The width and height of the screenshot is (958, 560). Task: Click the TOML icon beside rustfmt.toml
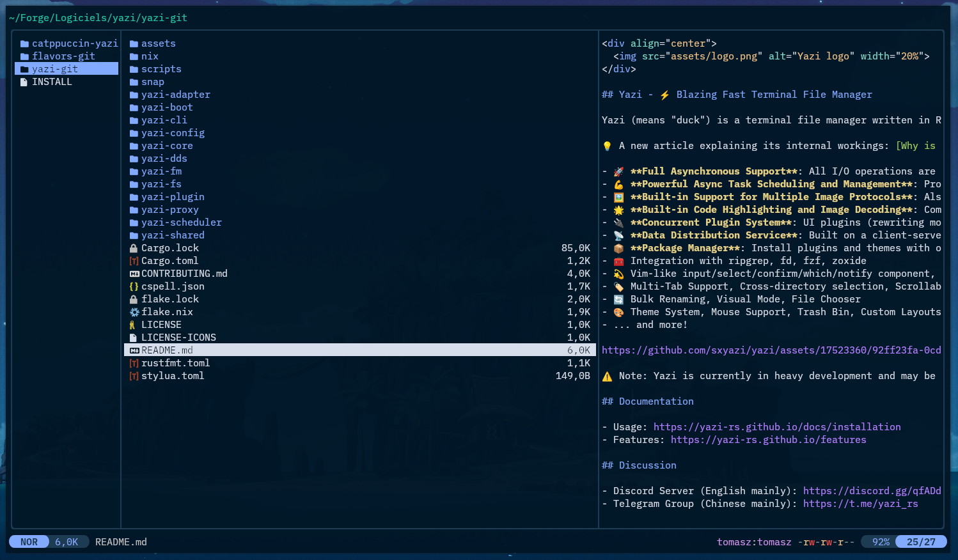click(134, 363)
